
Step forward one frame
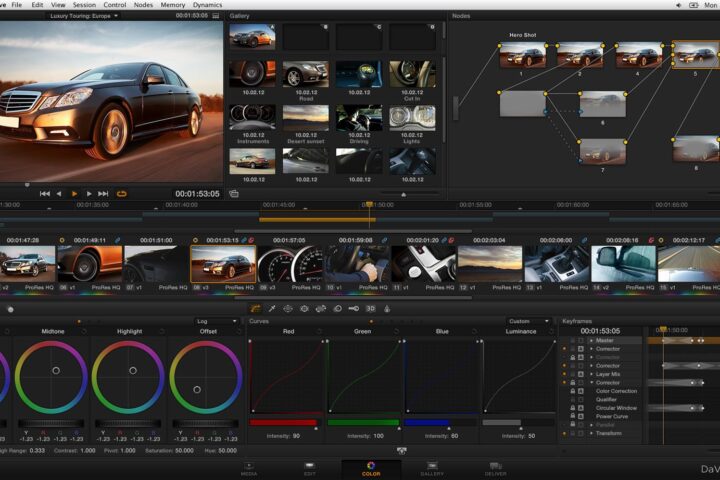(89, 194)
